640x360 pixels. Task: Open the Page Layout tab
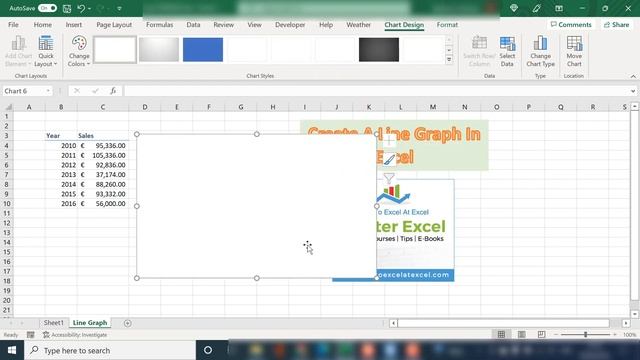coord(114,24)
